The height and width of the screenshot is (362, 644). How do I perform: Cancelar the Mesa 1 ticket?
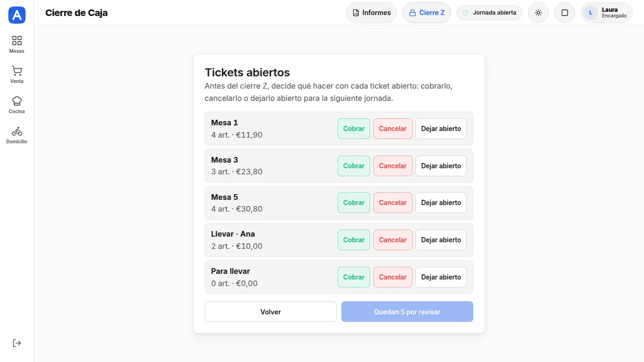pos(393,129)
